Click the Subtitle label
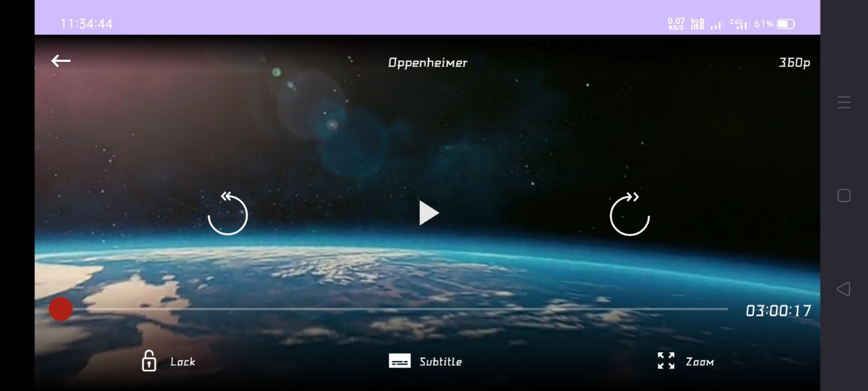 (441, 362)
